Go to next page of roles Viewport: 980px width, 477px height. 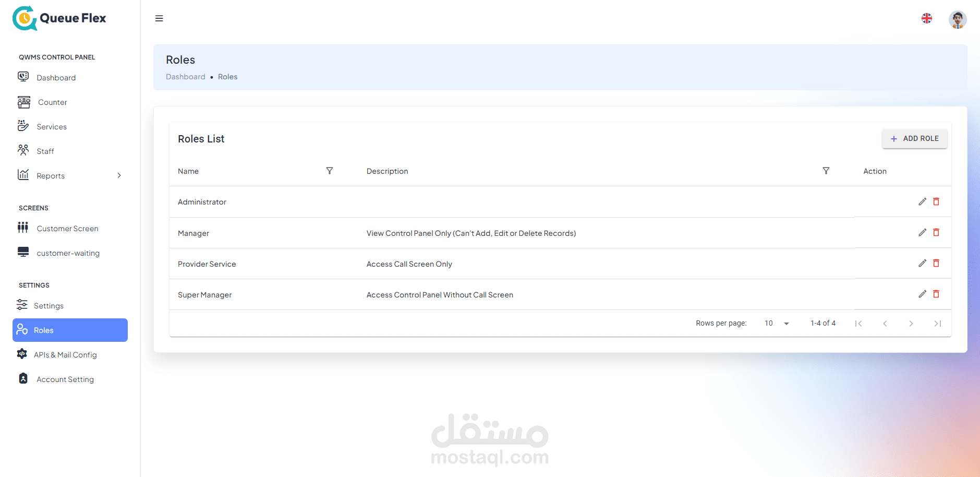point(911,324)
